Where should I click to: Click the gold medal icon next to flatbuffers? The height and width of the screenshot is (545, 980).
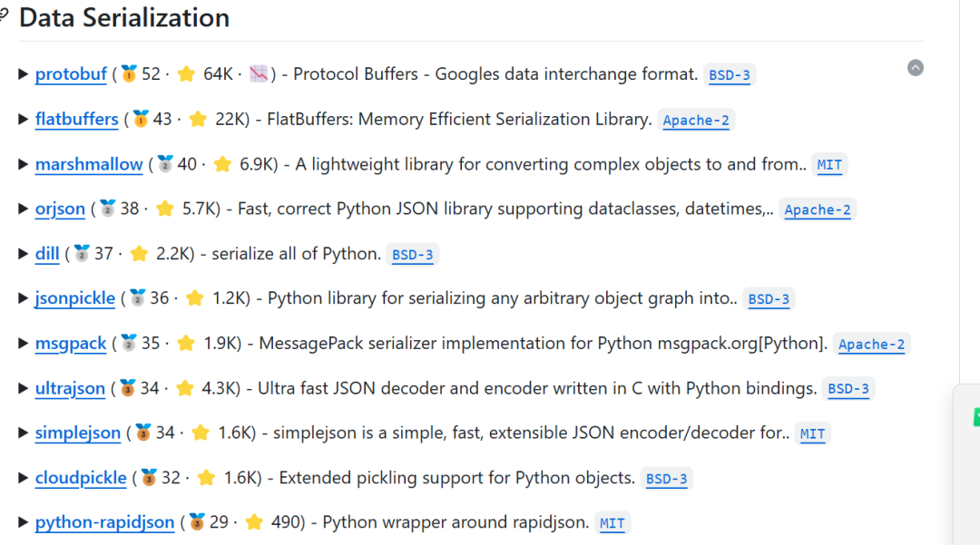click(141, 119)
